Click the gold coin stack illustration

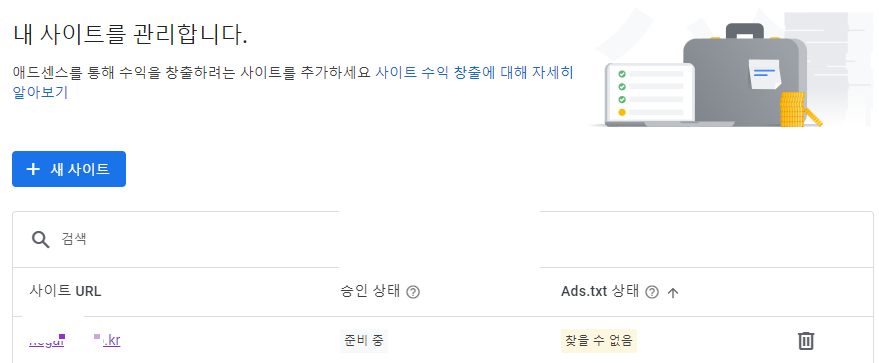797,110
